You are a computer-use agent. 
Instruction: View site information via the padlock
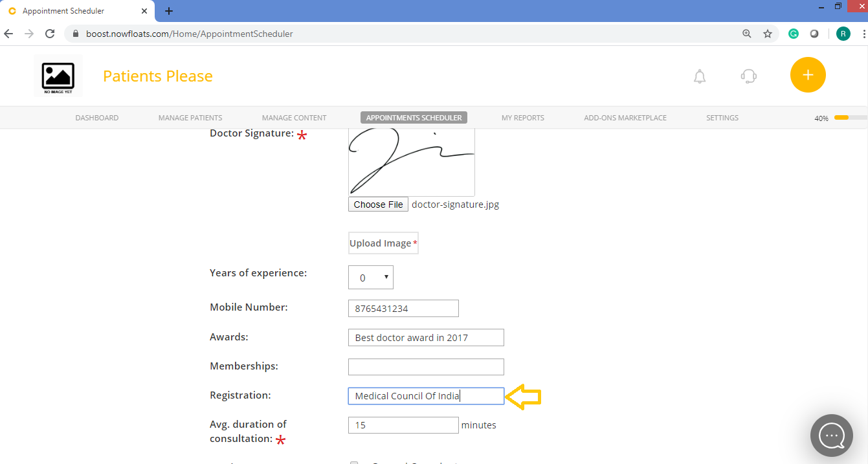(x=75, y=33)
